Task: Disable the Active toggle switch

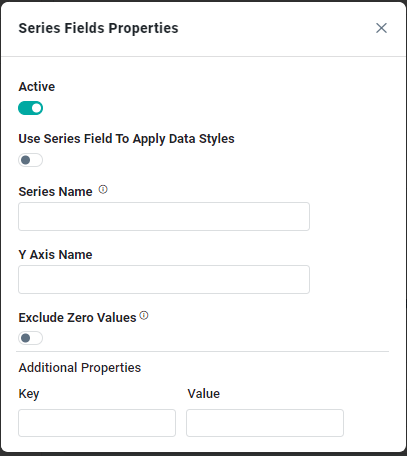Action: (x=30, y=108)
